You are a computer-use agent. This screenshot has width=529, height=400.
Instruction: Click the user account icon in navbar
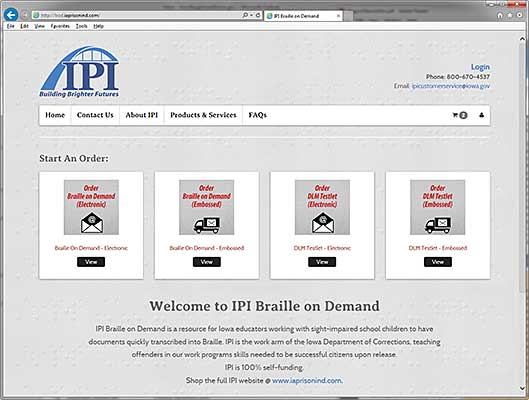(x=481, y=115)
